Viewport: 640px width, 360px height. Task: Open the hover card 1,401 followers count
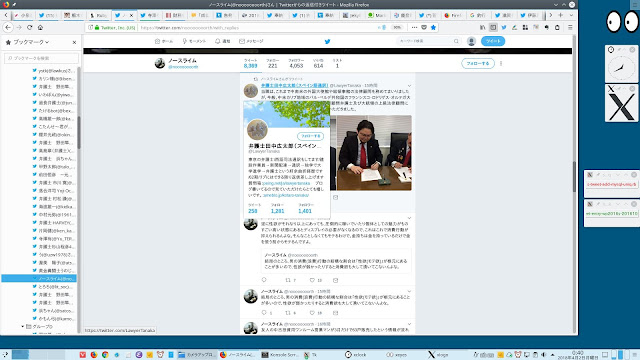click(305, 209)
